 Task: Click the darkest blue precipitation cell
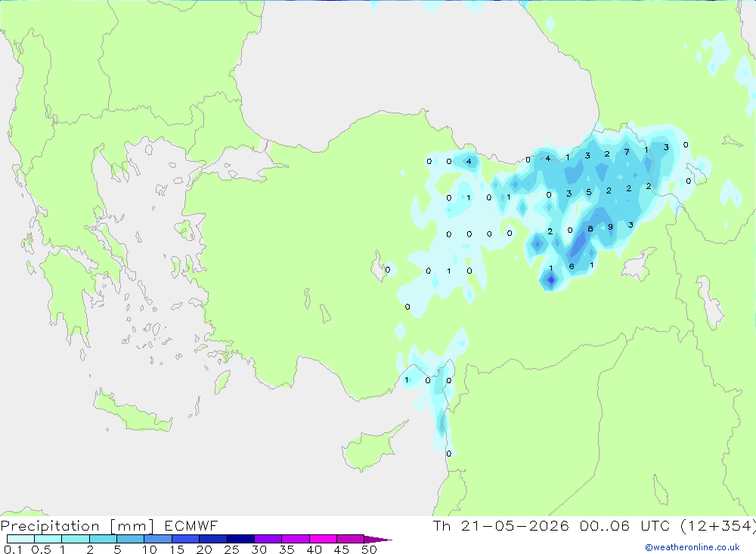[x=550, y=279]
